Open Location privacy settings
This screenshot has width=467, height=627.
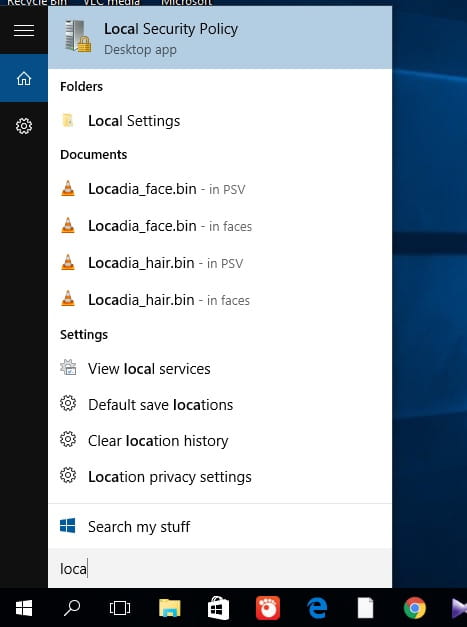point(220,477)
